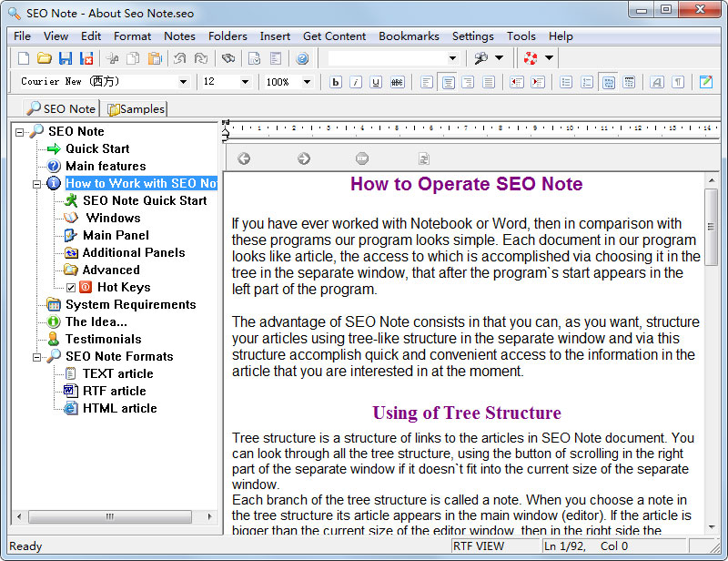Click the lifebuoy help icon
This screenshot has height=561, width=728.
[x=531, y=58]
